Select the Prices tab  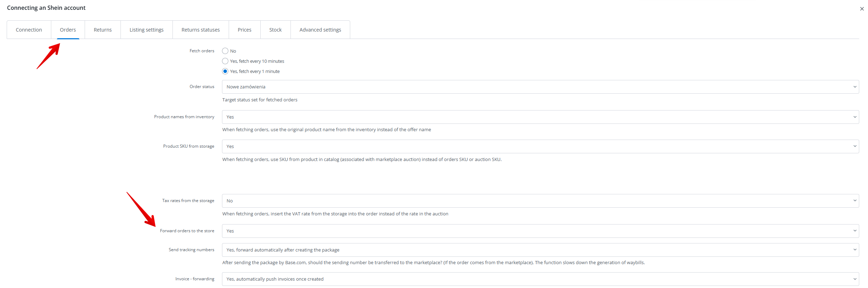click(244, 30)
